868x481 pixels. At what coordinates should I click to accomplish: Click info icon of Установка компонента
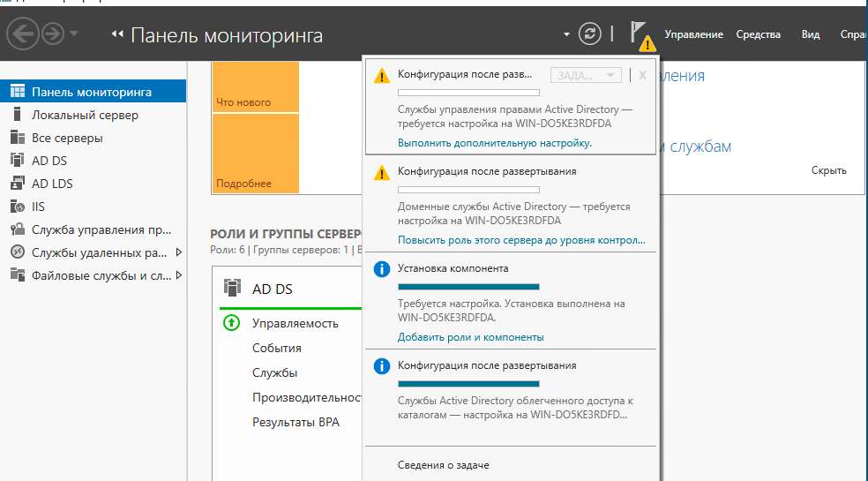(x=381, y=269)
